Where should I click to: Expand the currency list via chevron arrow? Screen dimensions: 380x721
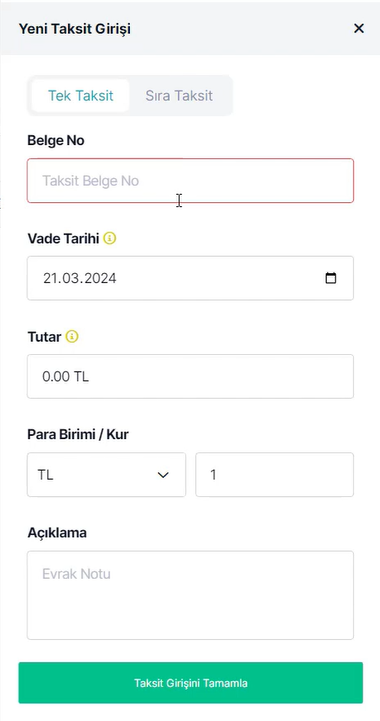tap(163, 475)
